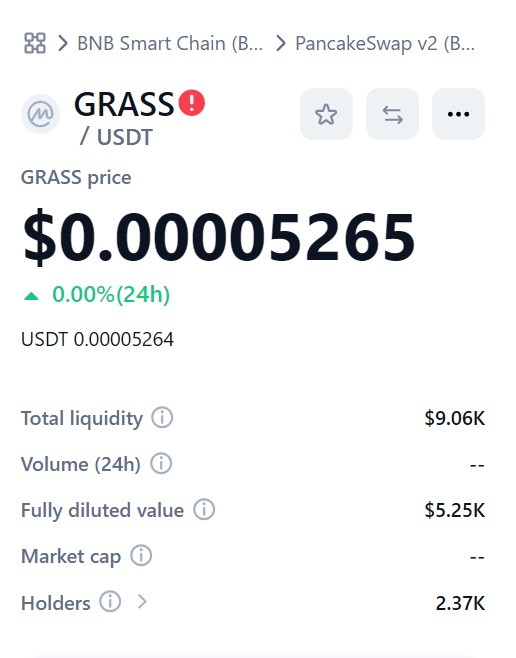Click the chevron before BNB Smart Chain
The image size is (516, 658).
63,43
